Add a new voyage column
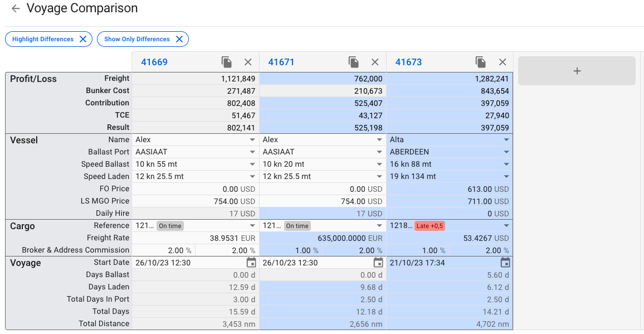 tap(577, 71)
